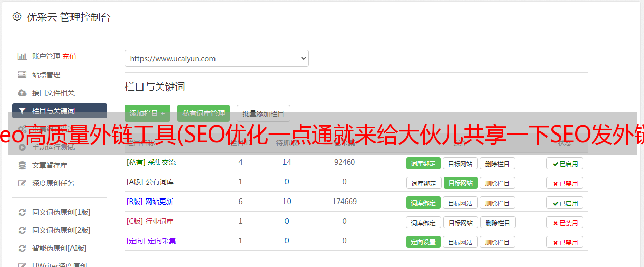Screen dimensions: 644x267
Task: Click the red 充值 recharge link
Action: [70, 56]
